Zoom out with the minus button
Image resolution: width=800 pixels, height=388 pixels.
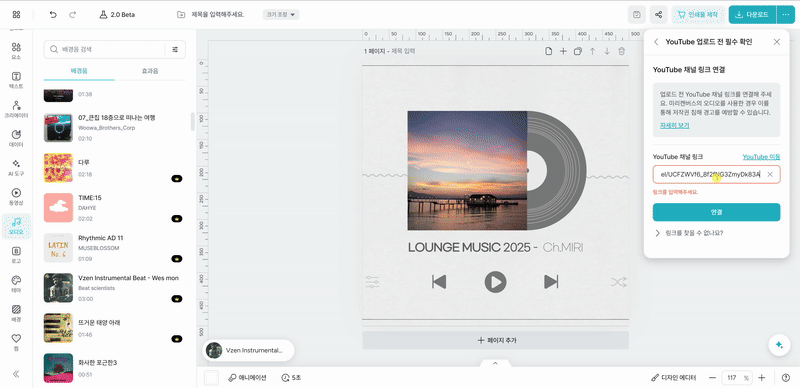pyautogui.click(x=712, y=378)
